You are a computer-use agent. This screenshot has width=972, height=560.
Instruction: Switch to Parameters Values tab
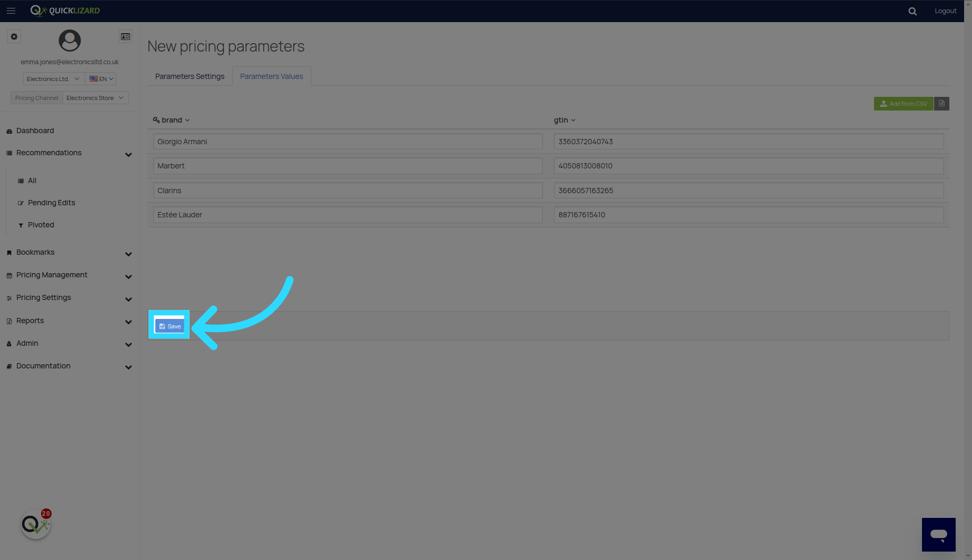click(271, 76)
